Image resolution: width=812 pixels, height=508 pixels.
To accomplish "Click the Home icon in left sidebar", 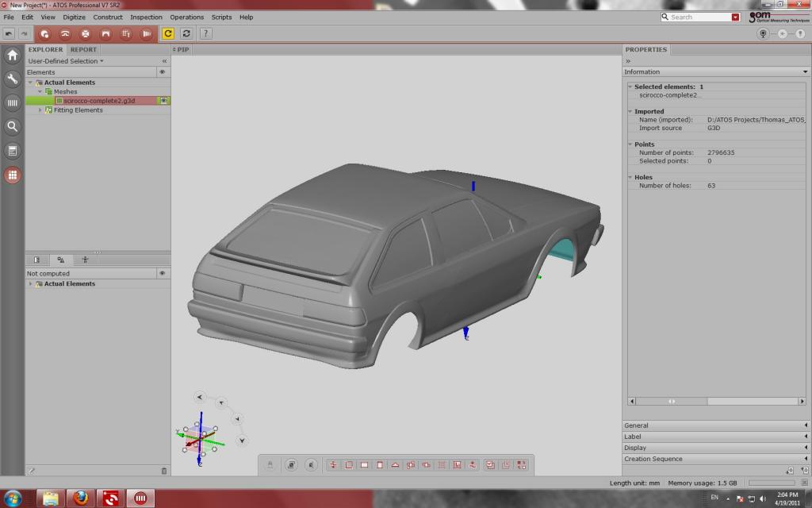I will [12, 56].
